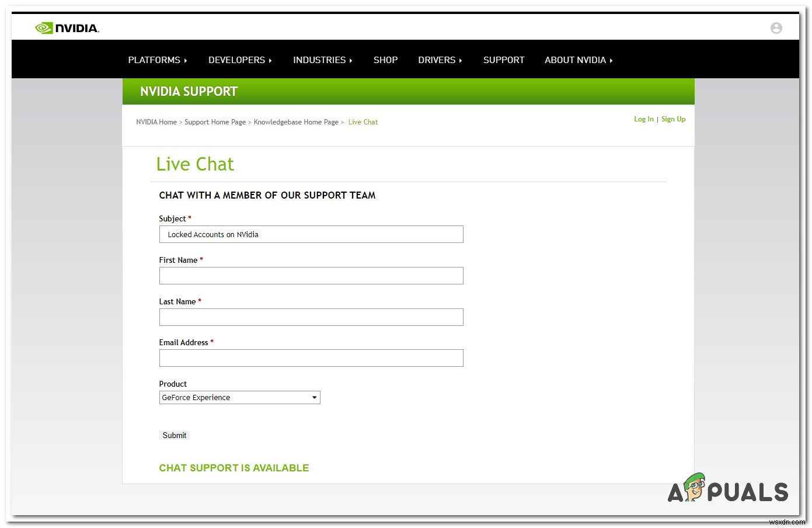
Task: Click the Chat With A Member heading
Action: (267, 195)
